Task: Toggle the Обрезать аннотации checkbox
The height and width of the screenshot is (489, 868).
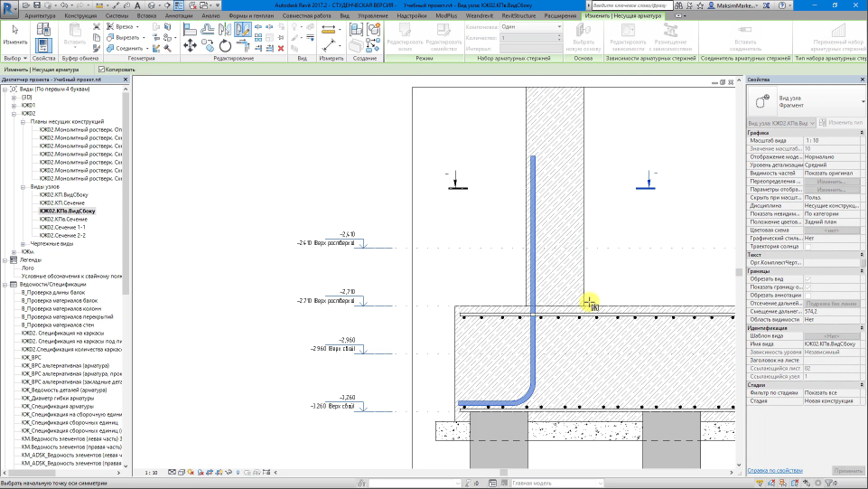Action: click(807, 295)
